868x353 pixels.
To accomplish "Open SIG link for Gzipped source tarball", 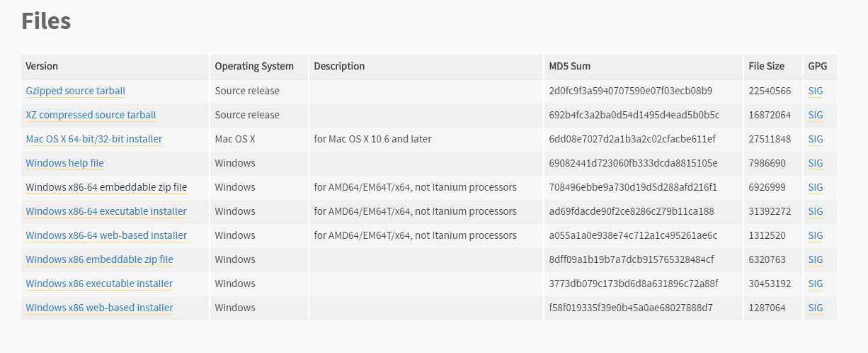I will tap(816, 91).
